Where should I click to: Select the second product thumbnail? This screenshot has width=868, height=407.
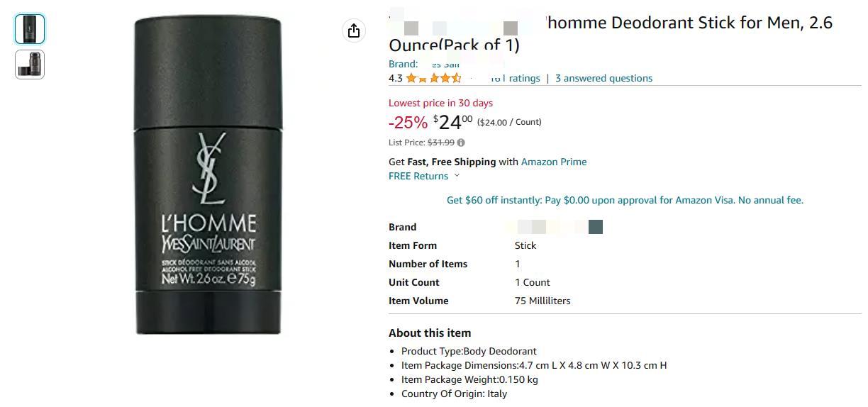30,64
